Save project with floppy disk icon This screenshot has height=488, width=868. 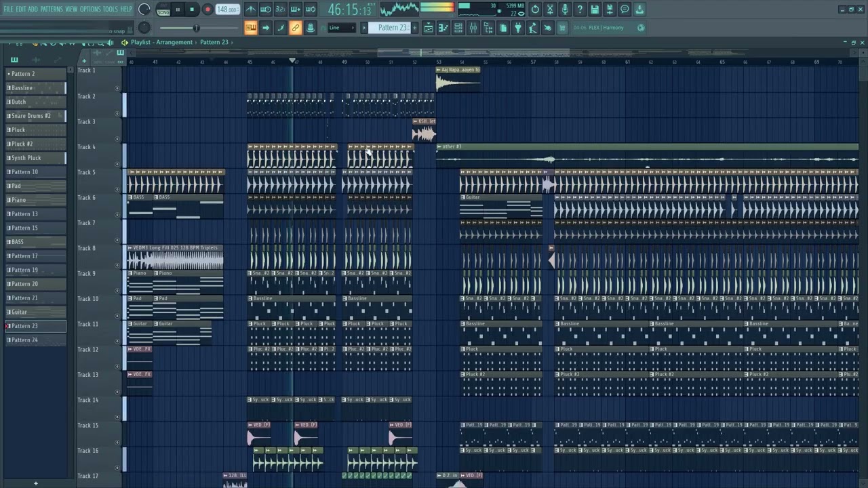[x=595, y=9]
